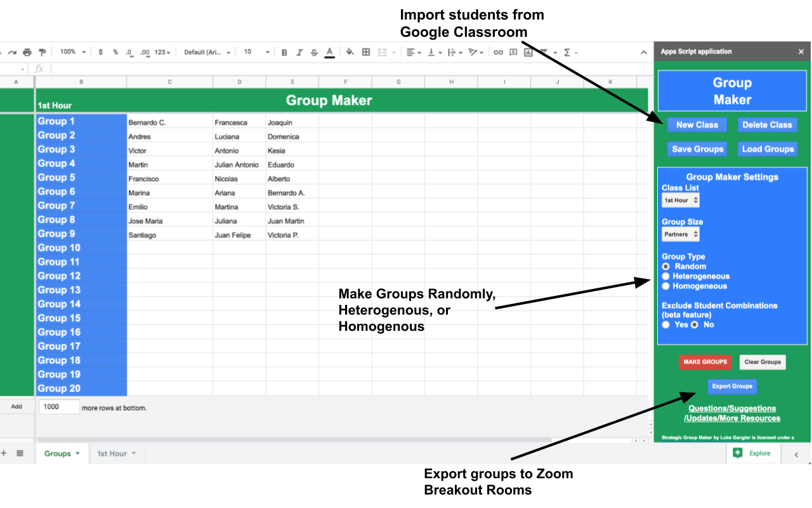Toggle Bold formatting

[284, 53]
